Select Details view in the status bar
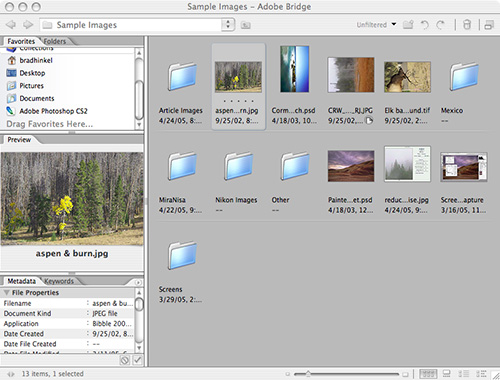 (x=463, y=374)
